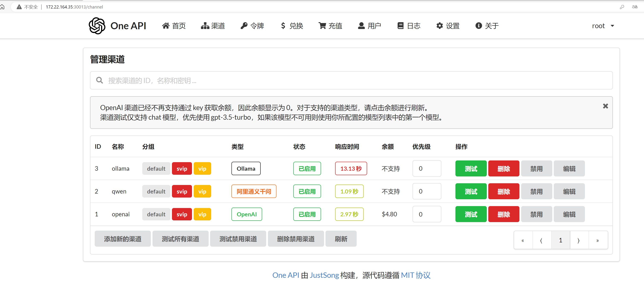Expand the root user dropdown
This screenshot has height=294, width=644.
coord(603,26)
